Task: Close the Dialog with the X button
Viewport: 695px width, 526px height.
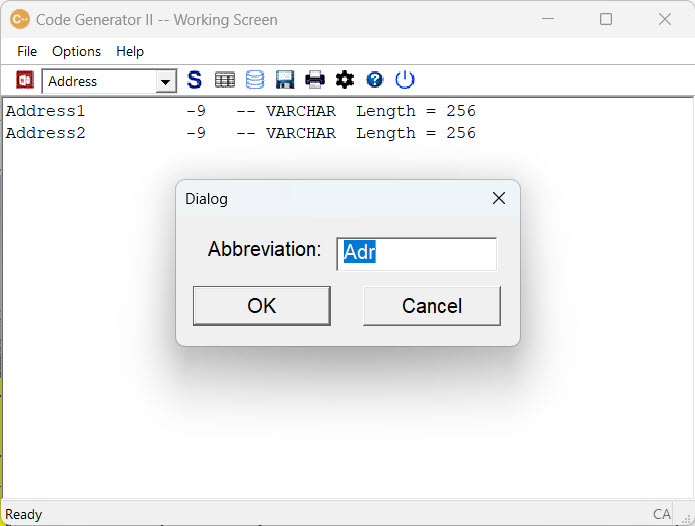Action: [499, 198]
